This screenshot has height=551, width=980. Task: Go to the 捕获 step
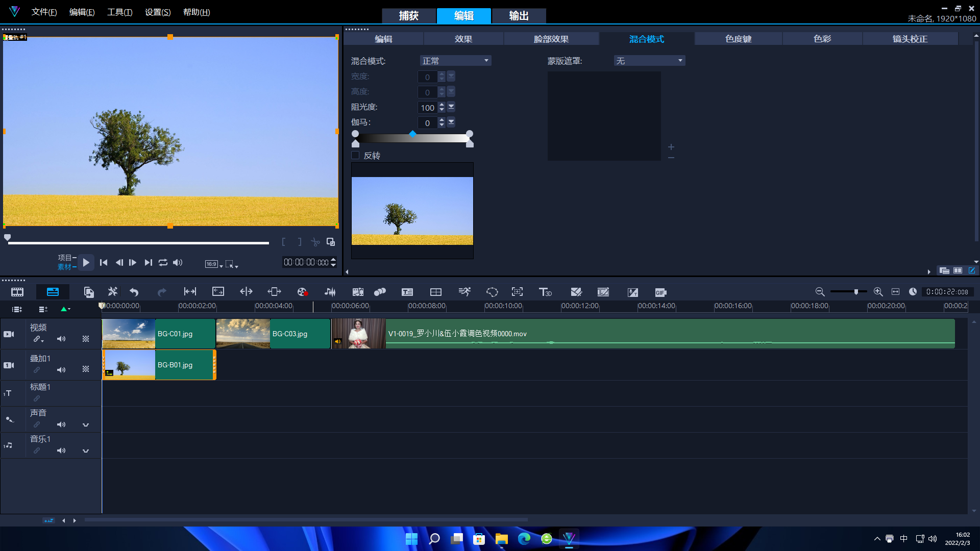pyautogui.click(x=409, y=16)
